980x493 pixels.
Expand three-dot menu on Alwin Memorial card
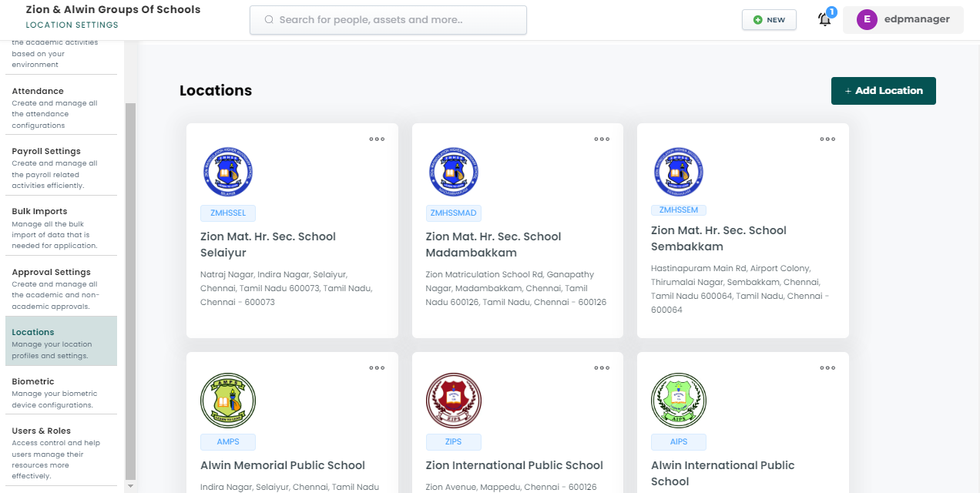coord(377,368)
